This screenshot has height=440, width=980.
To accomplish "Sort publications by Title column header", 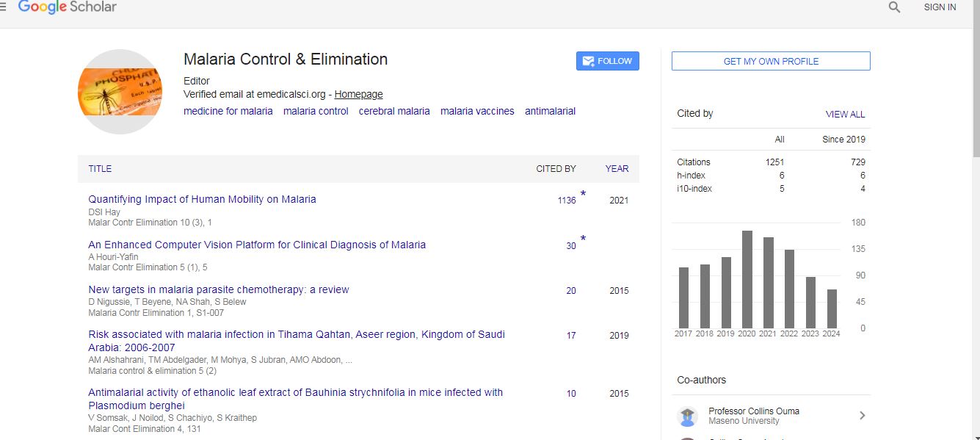I will tap(100, 169).
